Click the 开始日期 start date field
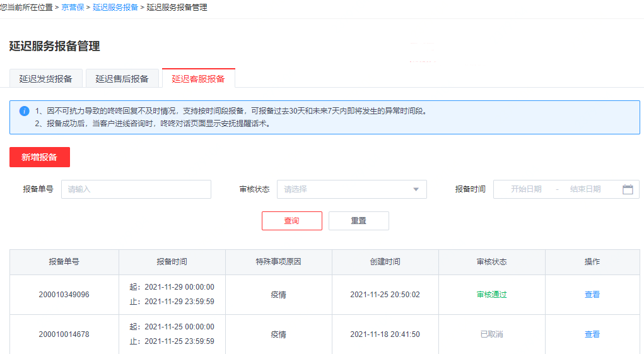 [526, 189]
